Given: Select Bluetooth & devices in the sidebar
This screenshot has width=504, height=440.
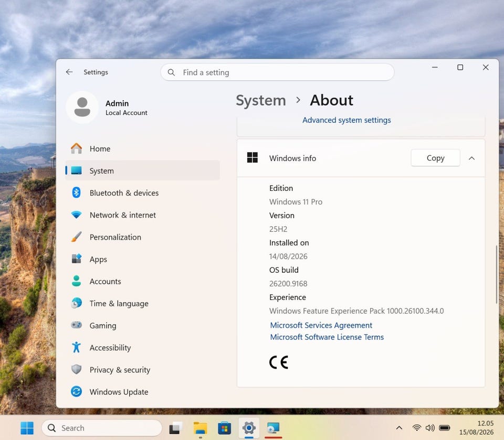Looking at the screenshot, I should click(142, 192).
